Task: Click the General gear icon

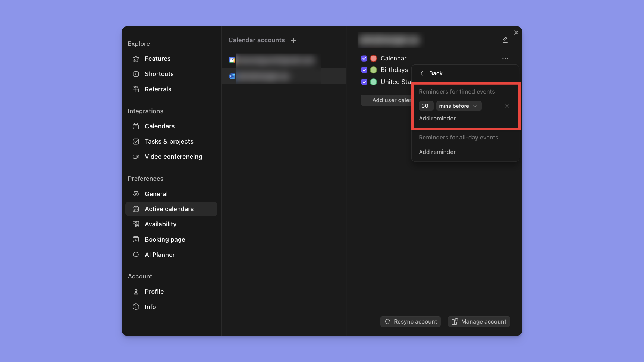Action: 136,194
